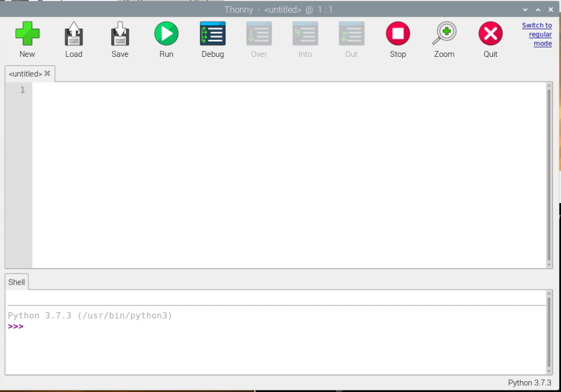
Task: Click the Python 3.7.3 status bar label
Action: 529,383
